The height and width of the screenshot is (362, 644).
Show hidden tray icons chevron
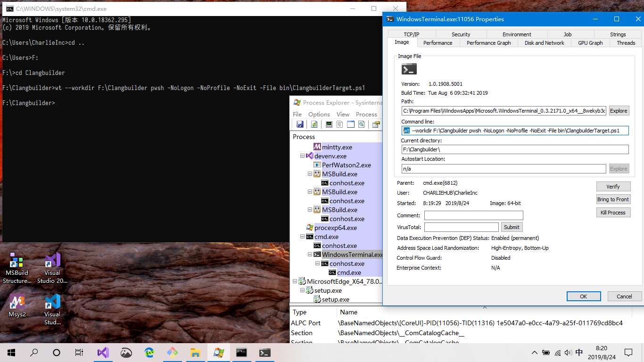(x=534, y=353)
